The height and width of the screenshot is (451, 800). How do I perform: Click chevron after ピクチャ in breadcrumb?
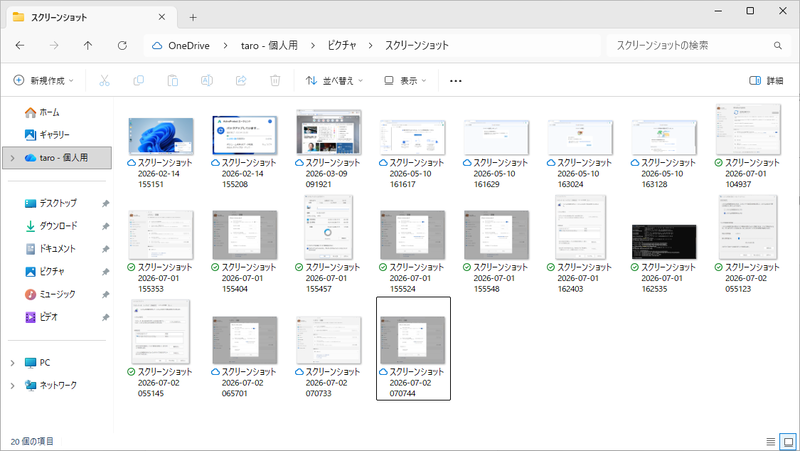[370, 45]
